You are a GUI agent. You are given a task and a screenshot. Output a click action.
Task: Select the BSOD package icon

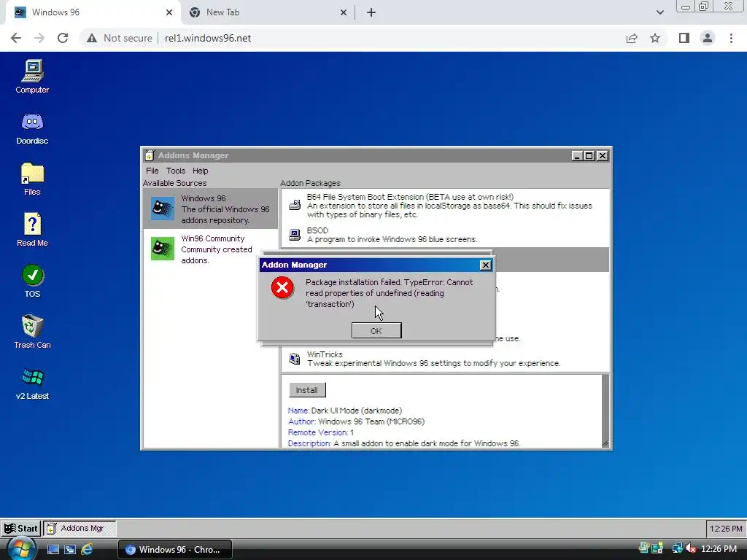coord(295,235)
